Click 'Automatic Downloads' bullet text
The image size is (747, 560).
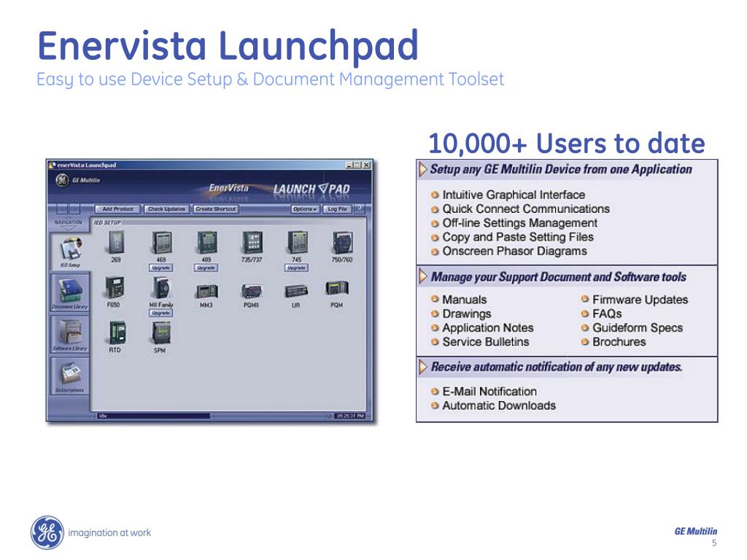tap(499, 405)
